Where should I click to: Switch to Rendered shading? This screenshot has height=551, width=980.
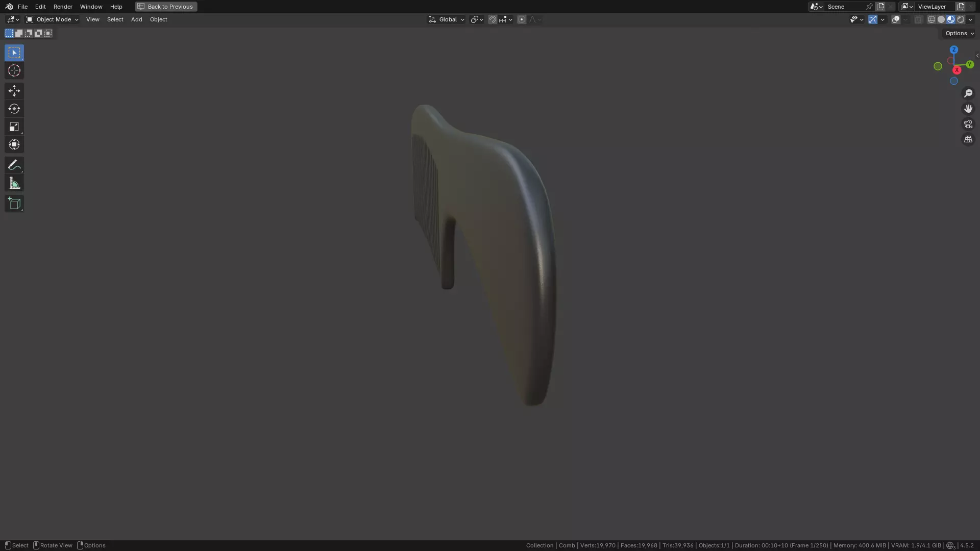961,19
